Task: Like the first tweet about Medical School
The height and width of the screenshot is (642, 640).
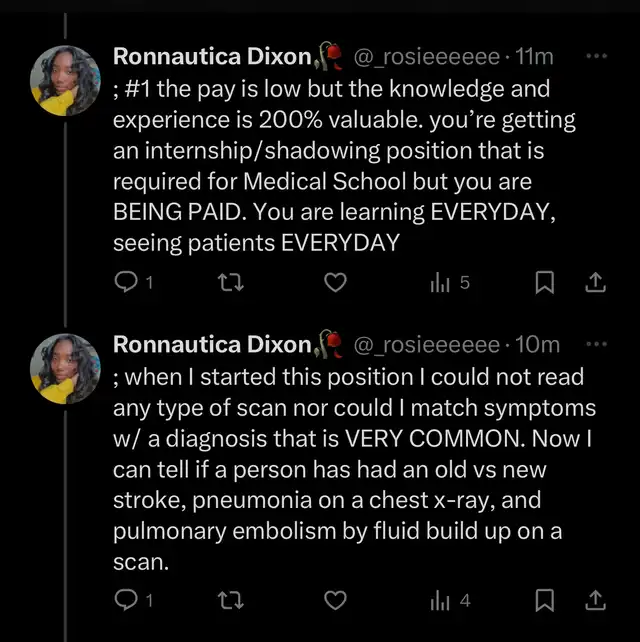Action: [x=337, y=284]
